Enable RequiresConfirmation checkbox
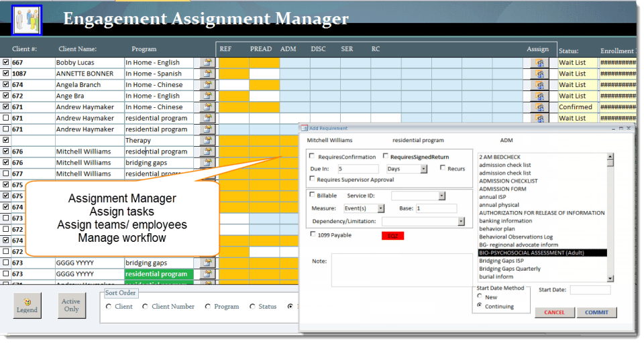 [x=312, y=156]
